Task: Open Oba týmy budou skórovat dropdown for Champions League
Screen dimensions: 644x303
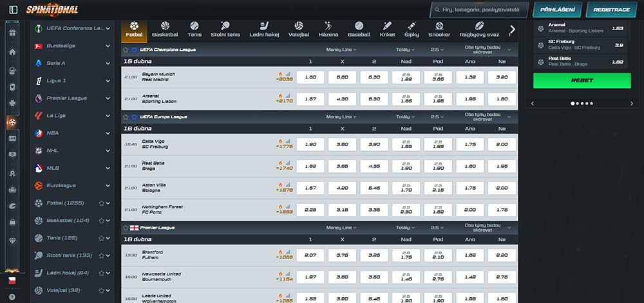Action: 487,50
